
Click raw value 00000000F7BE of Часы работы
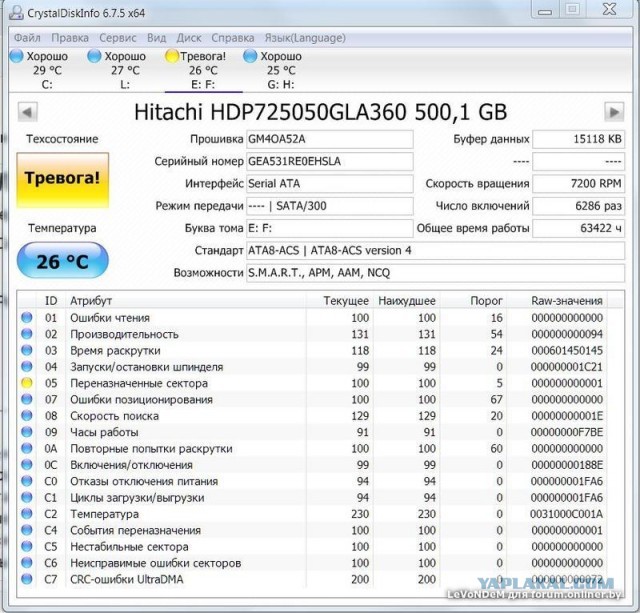point(567,432)
